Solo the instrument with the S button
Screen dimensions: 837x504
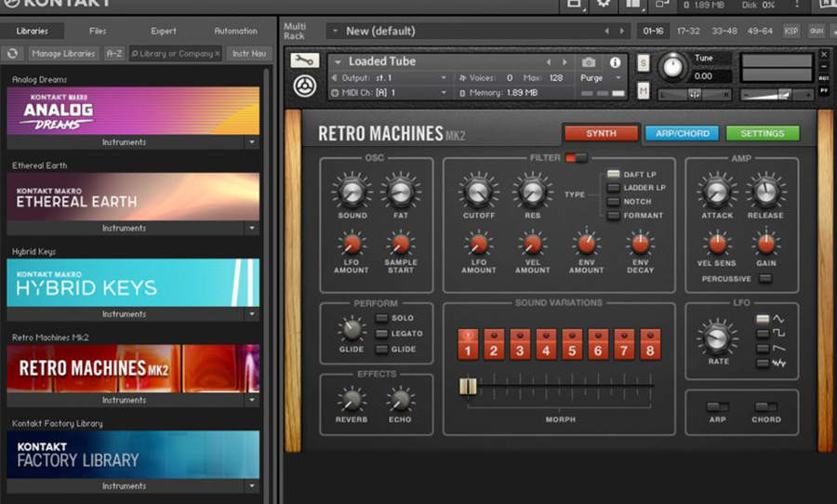click(644, 63)
